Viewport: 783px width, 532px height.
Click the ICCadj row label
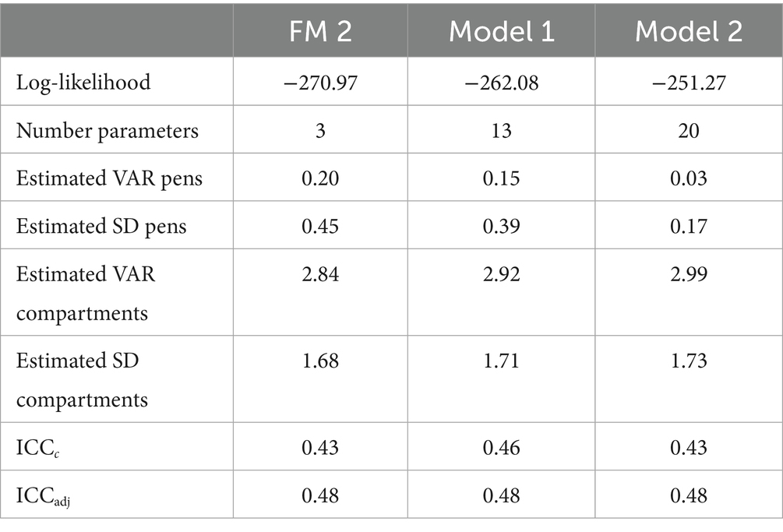[43, 496]
